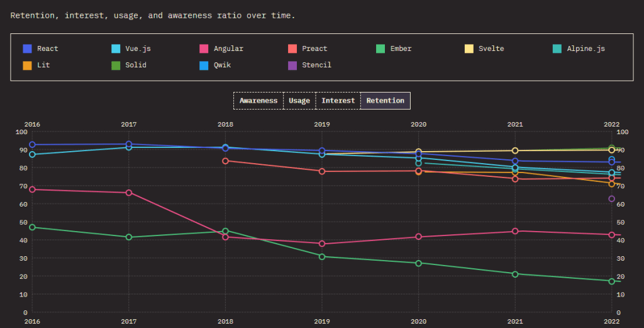
Task: Select the Angular pink legend swatch
Action: pyautogui.click(x=204, y=48)
